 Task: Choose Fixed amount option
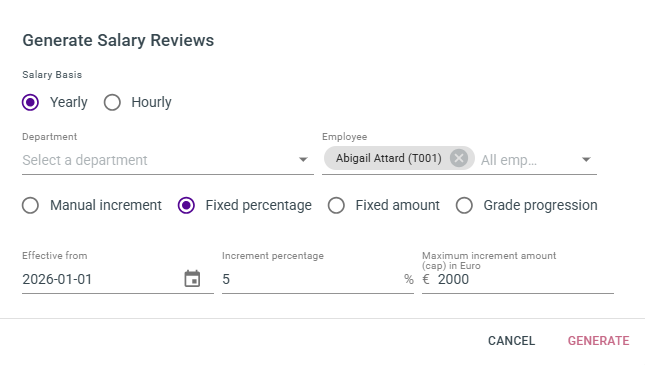click(x=336, y=205)
